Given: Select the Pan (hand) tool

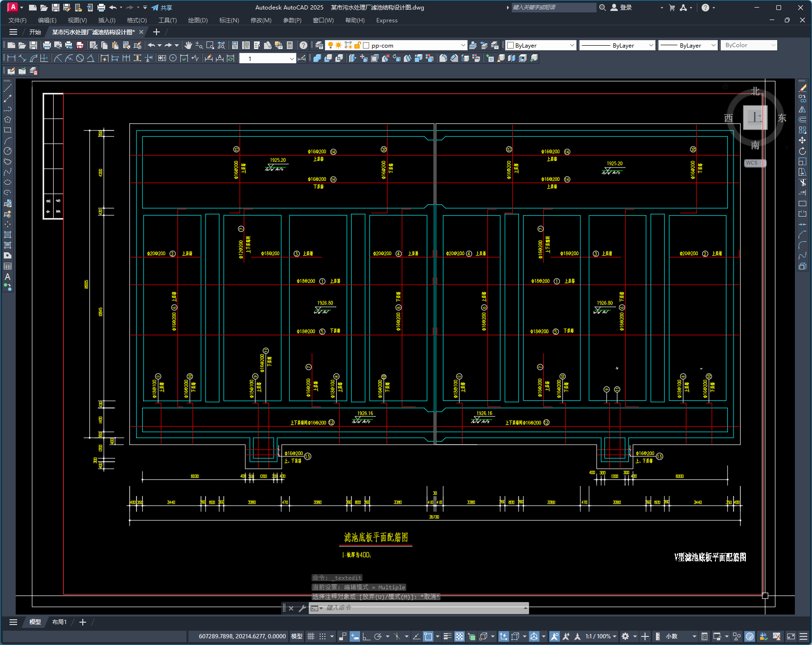Looking at the screenshot, I should 188,45.
